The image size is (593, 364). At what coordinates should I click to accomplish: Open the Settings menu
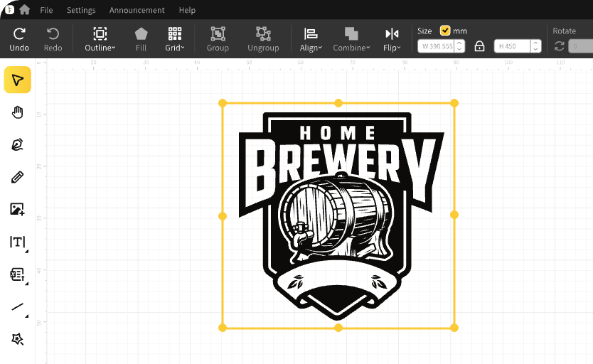pyautogui.click(x=81, y=10)
